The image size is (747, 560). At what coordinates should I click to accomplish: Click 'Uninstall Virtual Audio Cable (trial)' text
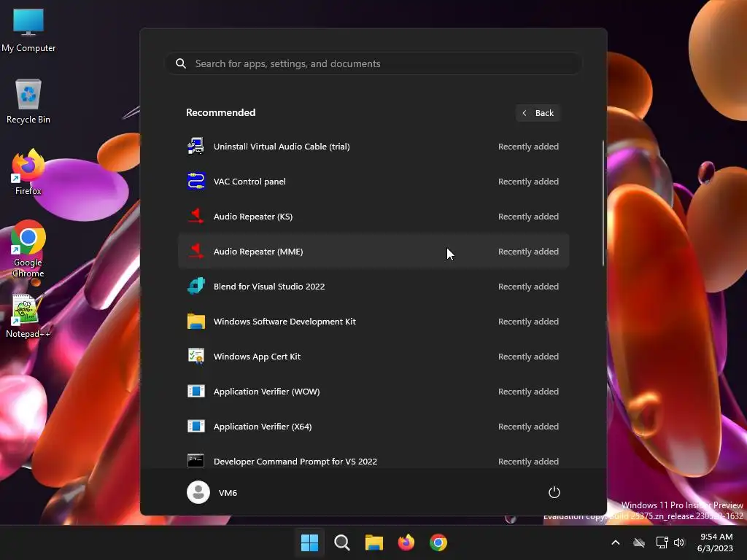tap(282, 146)
